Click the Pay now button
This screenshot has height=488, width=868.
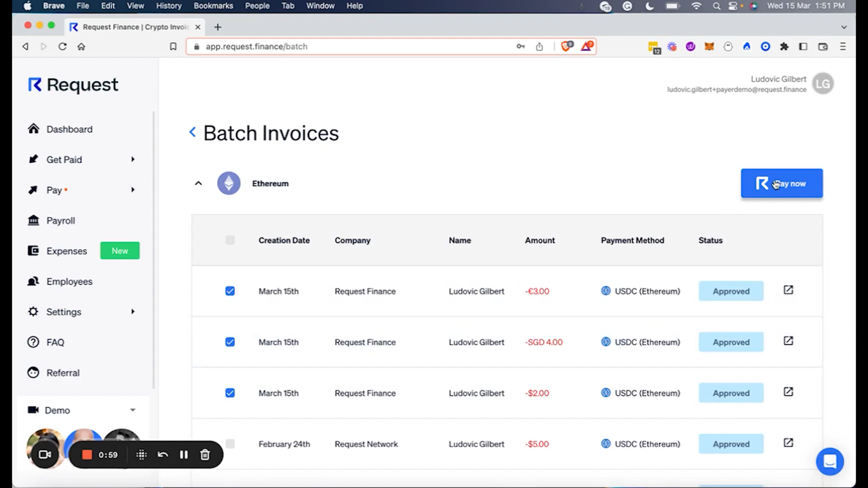point(782,183)
